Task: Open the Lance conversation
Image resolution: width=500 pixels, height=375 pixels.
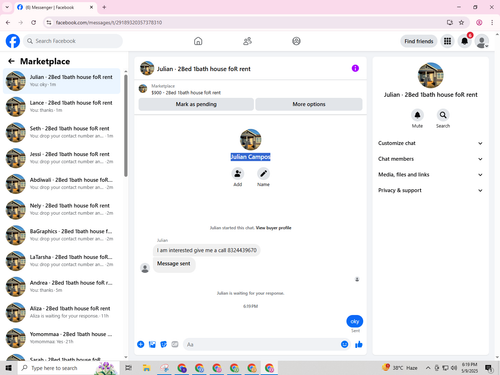Action: point(62,106)
